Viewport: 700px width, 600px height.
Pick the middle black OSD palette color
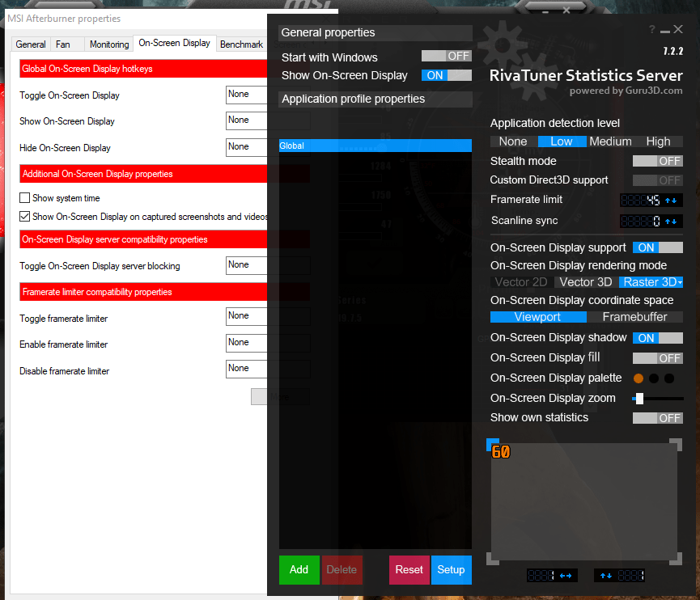click(654, 378)
